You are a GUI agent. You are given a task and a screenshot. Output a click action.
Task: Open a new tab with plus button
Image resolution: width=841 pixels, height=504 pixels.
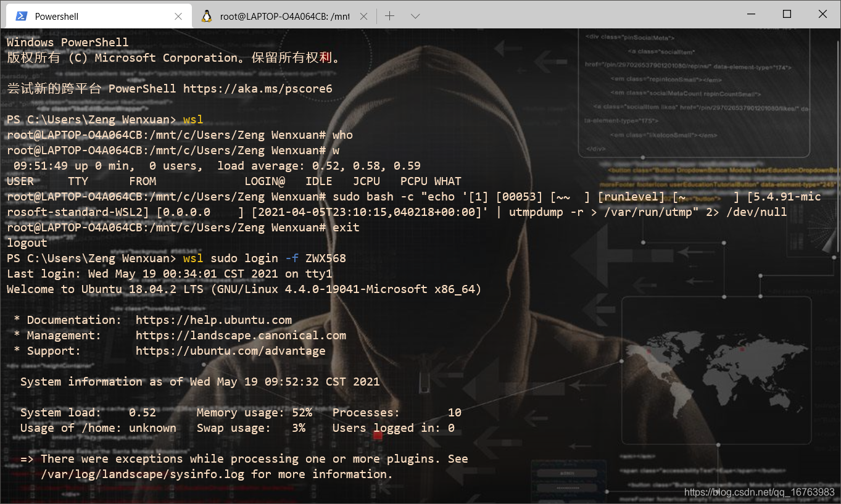(390, 16)
